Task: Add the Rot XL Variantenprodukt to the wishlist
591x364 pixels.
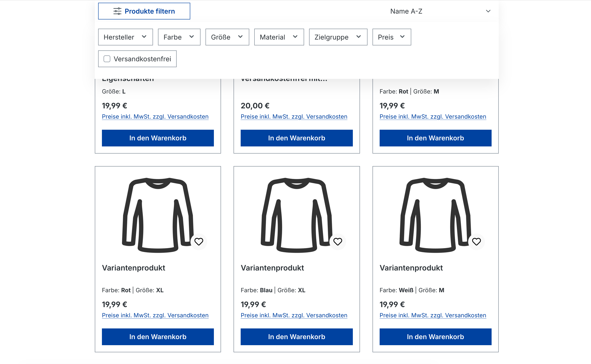Action: (x=199, y=241)
